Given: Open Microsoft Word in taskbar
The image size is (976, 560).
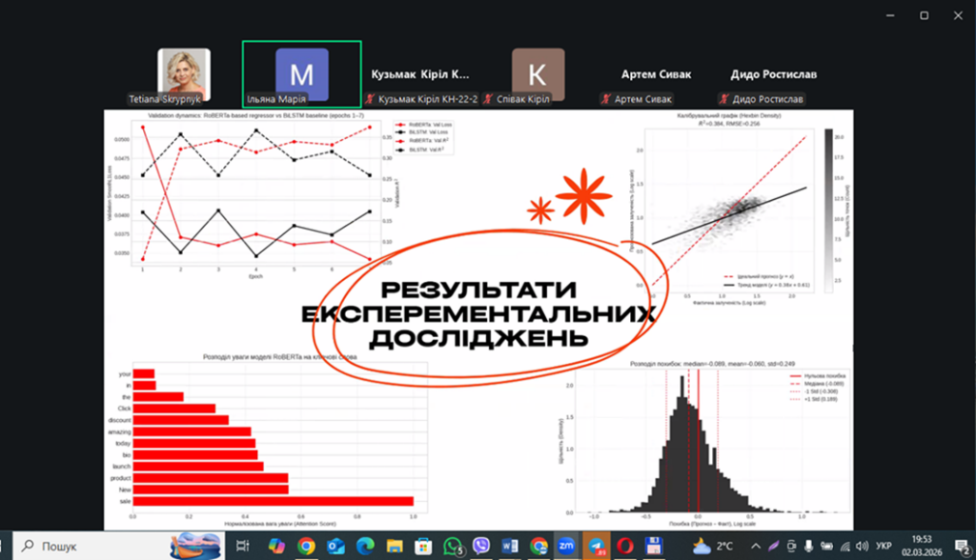Looking at the screenshot, I should (x=510, y=546).
